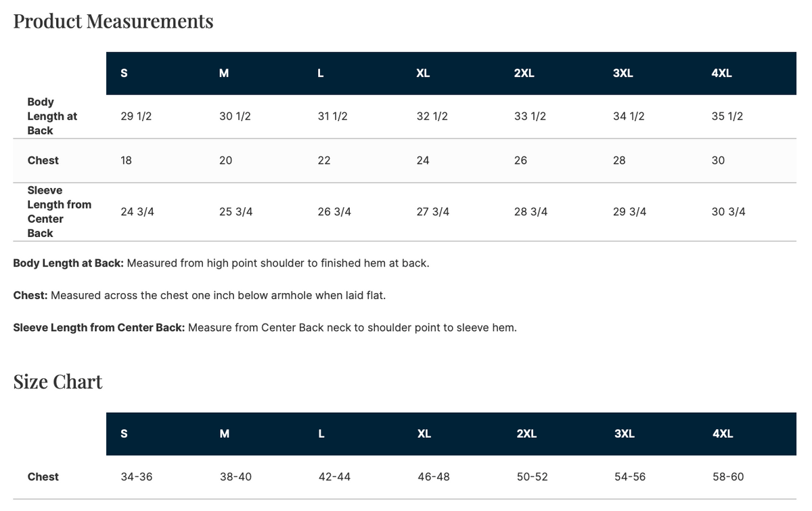
Task: Click the 29 1/2 body length value
Action: coord(136,116)
